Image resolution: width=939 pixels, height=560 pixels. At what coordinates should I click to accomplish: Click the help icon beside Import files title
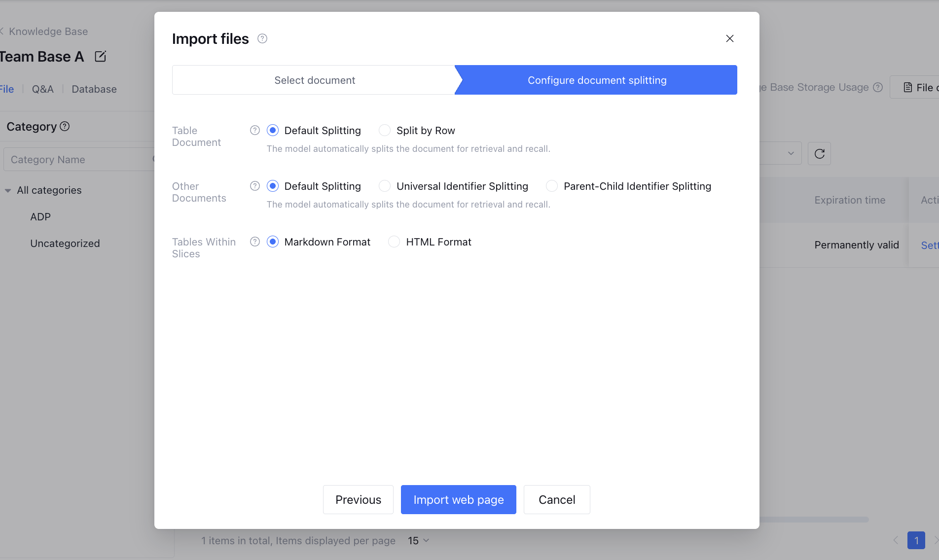pos(262,38)
